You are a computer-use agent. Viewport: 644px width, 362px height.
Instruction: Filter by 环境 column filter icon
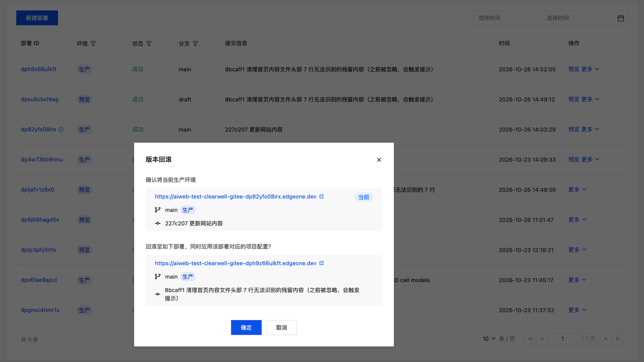(93, 44)
